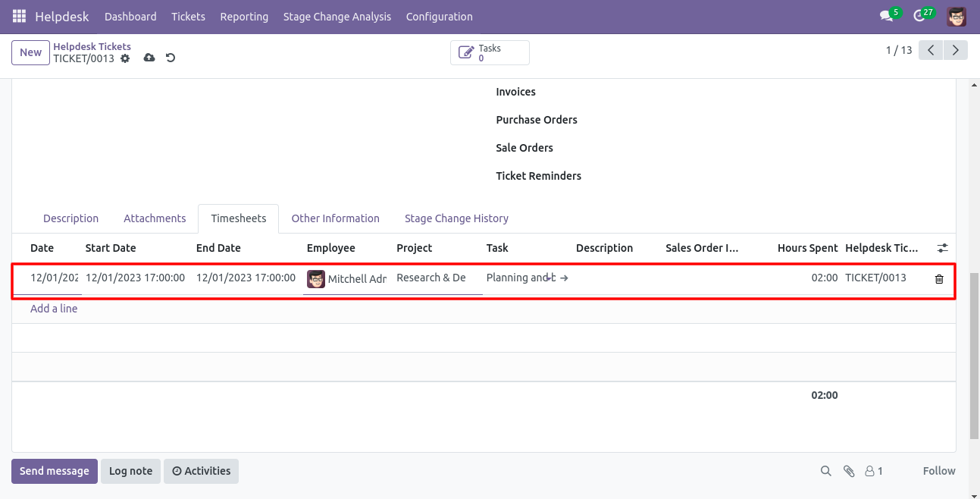The image size is (980, 499).
Task: Sort by Employee column header
Action: click(x=331, y=248)
